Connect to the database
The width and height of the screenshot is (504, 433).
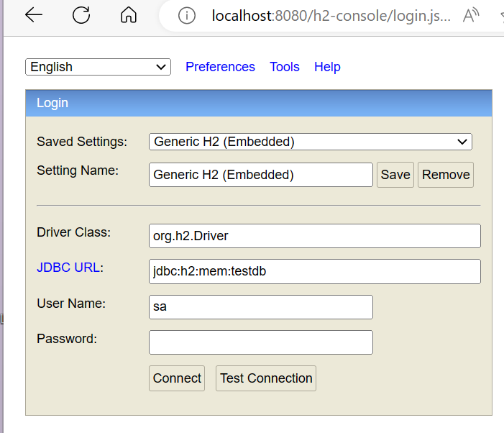(x=177, y=378)
